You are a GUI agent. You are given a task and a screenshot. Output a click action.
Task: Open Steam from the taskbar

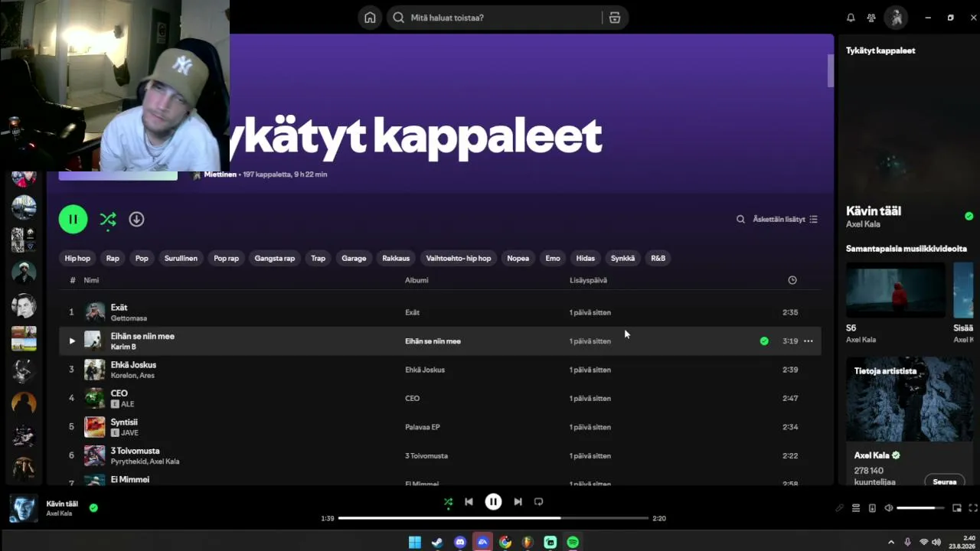[x=437, y=543]
